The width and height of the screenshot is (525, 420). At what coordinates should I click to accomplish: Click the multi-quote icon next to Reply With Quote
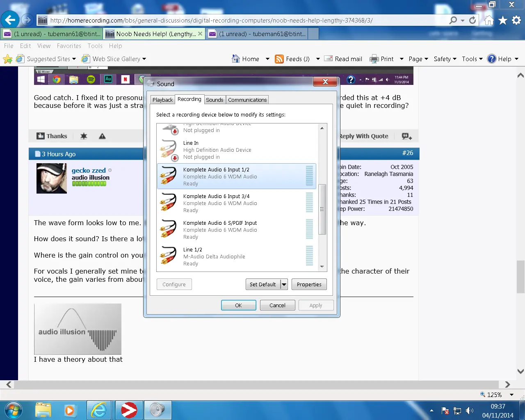(x=407, y=136)
